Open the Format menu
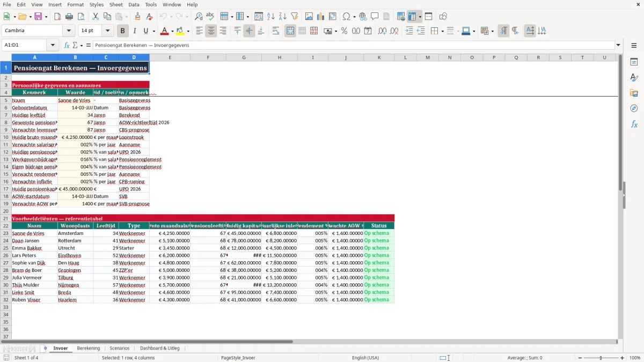The height and width of the screenshot is (362, 644). [x=76, y=4]
